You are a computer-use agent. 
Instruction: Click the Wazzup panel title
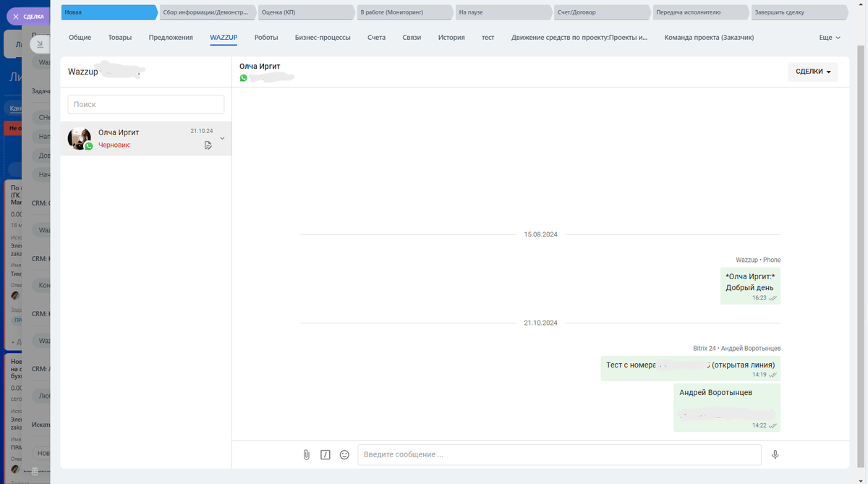(x=83, y=72)
